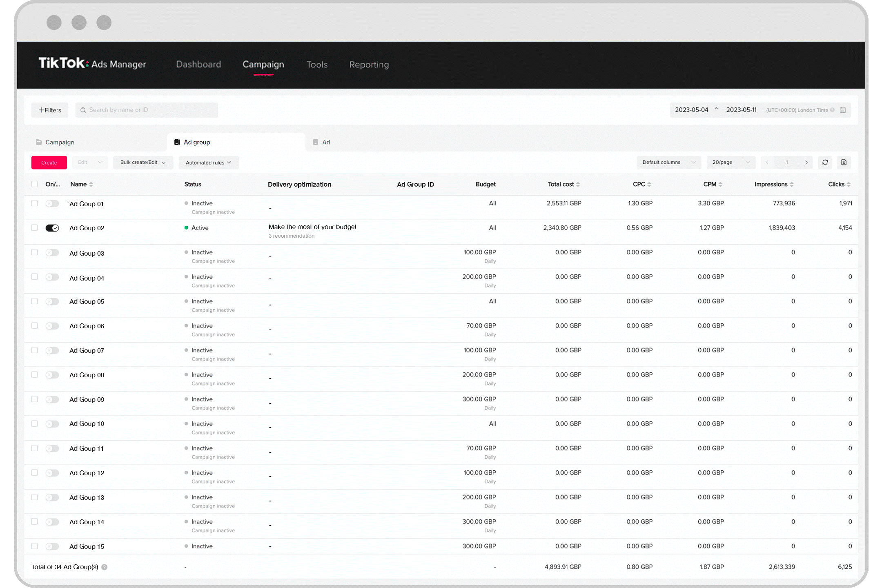The width and height of the screenshot is (882, 588).
Task: Enable the Ad Goup 01 toggle
Action: click(52, 204)
